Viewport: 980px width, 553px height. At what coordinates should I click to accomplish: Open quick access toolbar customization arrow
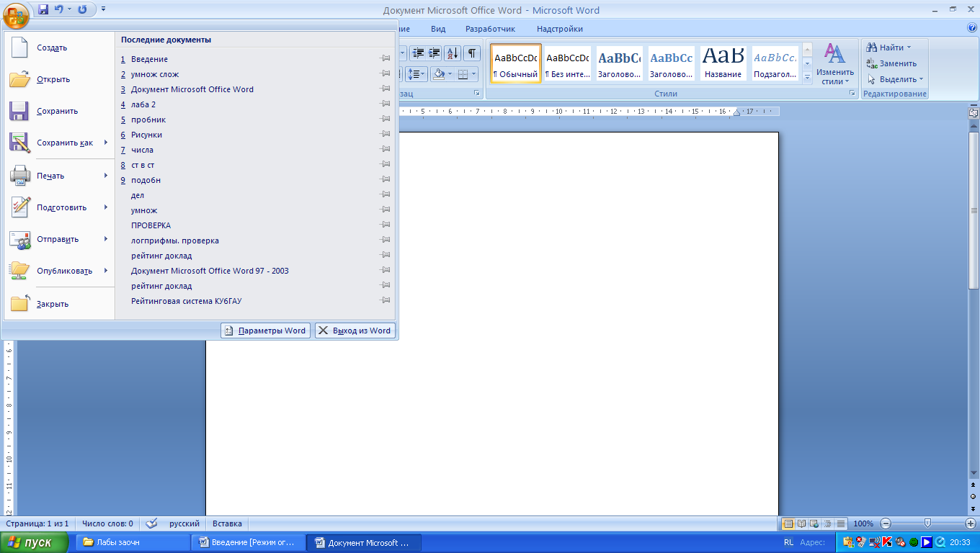point(103,10)
